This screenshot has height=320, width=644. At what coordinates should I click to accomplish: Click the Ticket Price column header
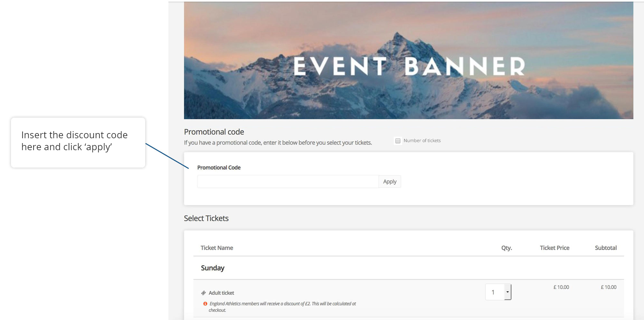554,248
